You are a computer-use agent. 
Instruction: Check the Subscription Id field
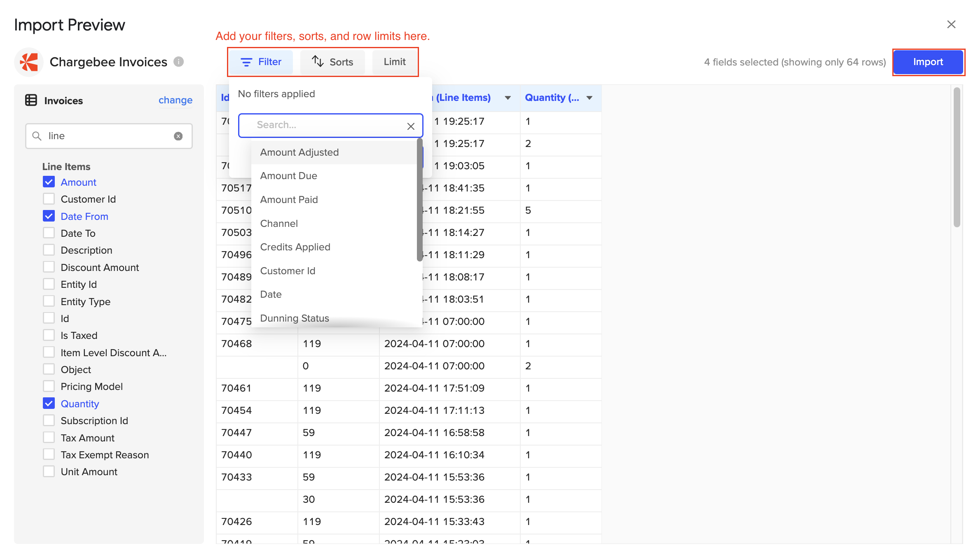click(x=49, y=420)
